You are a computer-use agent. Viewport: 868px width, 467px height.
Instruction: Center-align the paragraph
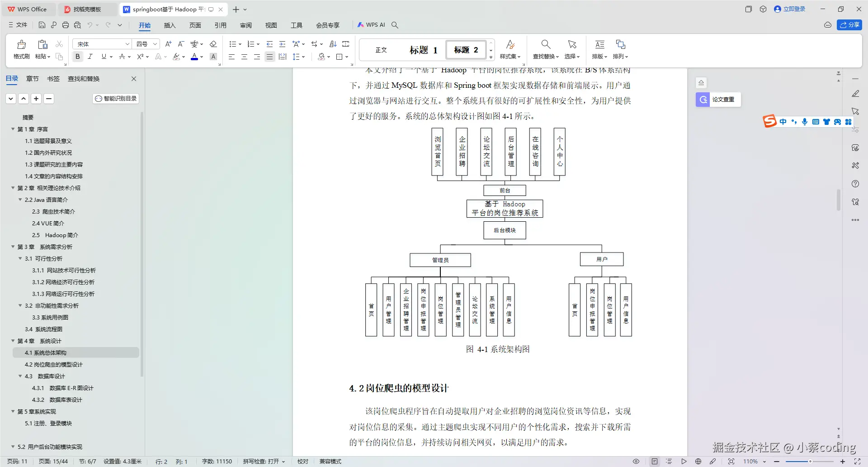(x=244, y=57)
